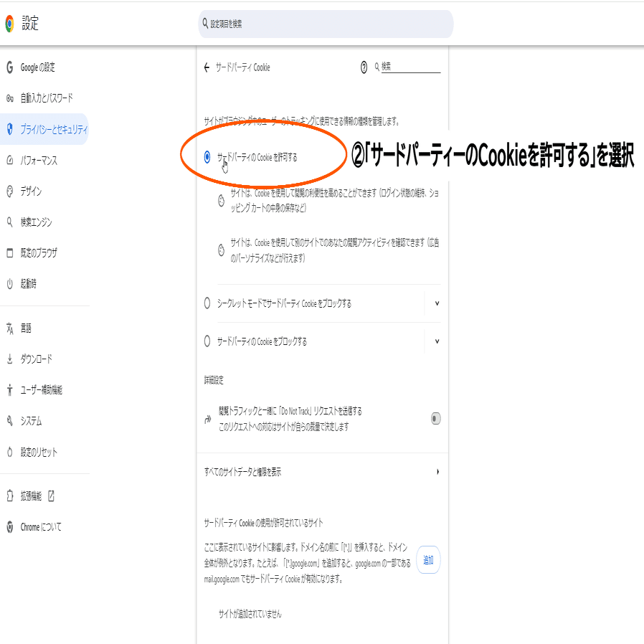Click the 詳細設定 heading text
Screen dimensions: 644x644
point(214,380)
